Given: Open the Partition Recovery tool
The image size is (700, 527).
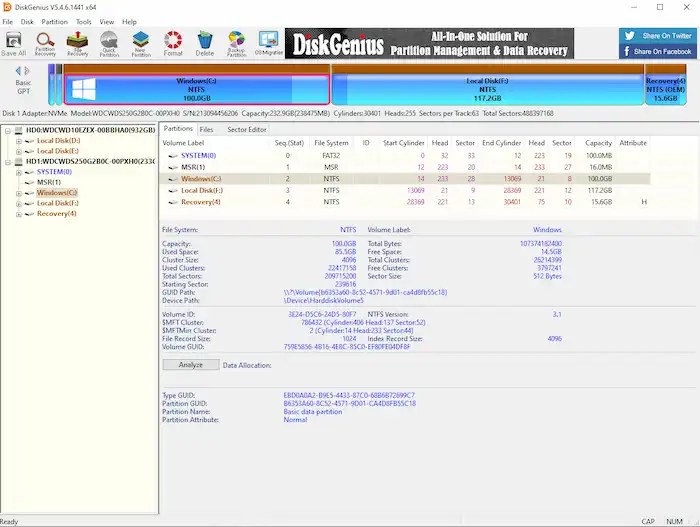Looking at the screenshot, I should point(45,44).
